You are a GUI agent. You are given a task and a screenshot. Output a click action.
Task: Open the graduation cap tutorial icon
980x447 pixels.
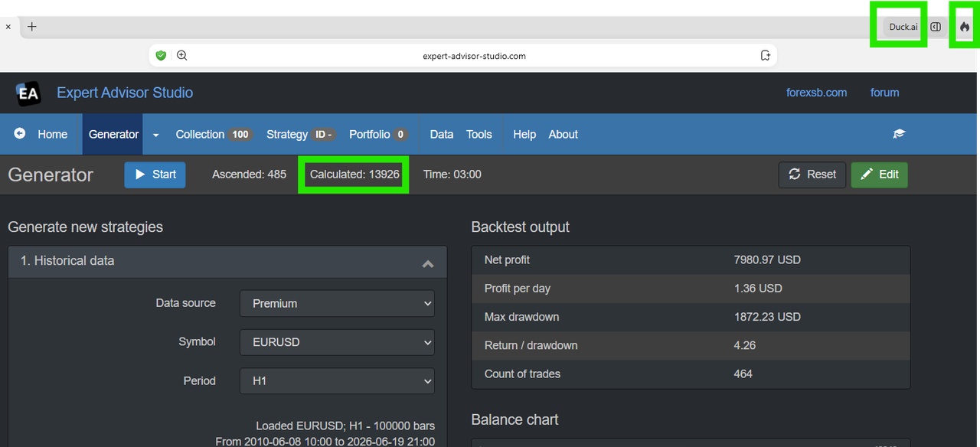click(899, 134)
